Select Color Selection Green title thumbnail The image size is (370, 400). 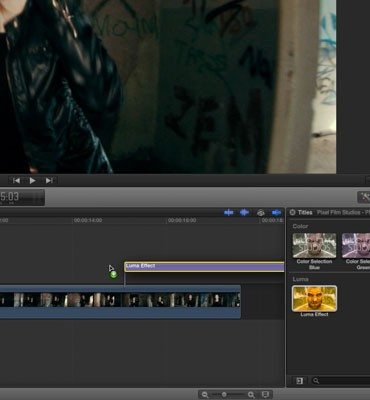[x=356, y=245]
